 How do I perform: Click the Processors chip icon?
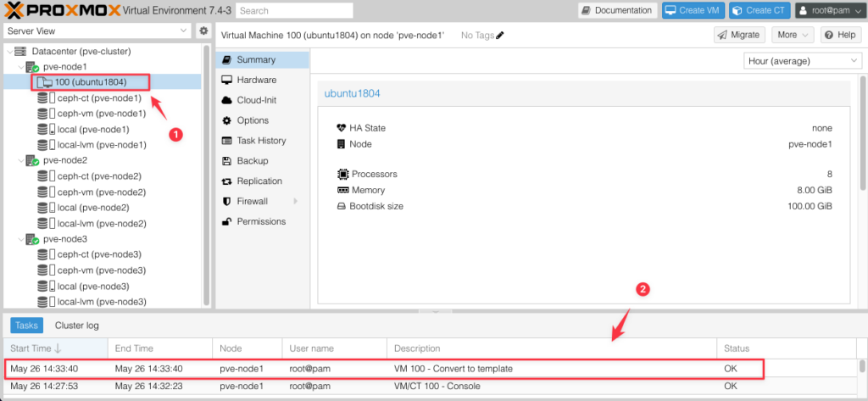point(342,174)
